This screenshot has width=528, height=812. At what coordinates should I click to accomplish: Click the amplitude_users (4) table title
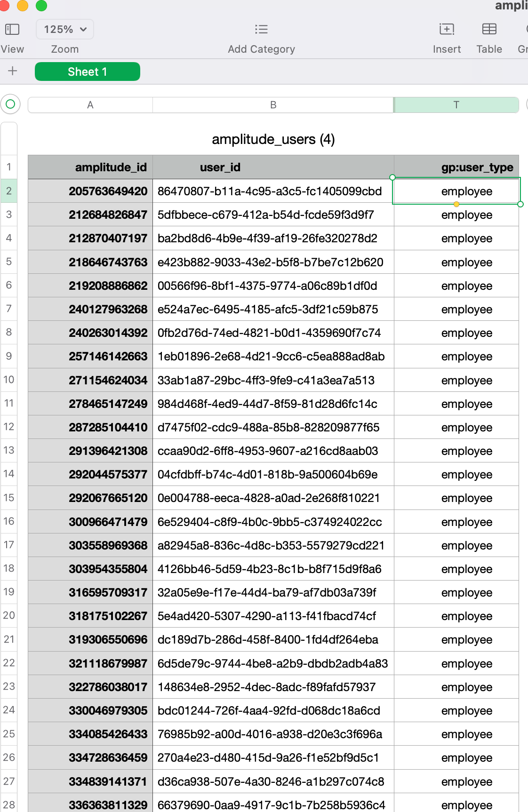(x=273, y=139)
